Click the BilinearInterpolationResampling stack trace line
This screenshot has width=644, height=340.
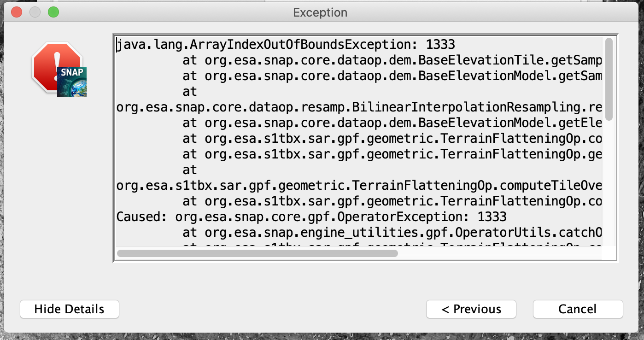point(359,107)
